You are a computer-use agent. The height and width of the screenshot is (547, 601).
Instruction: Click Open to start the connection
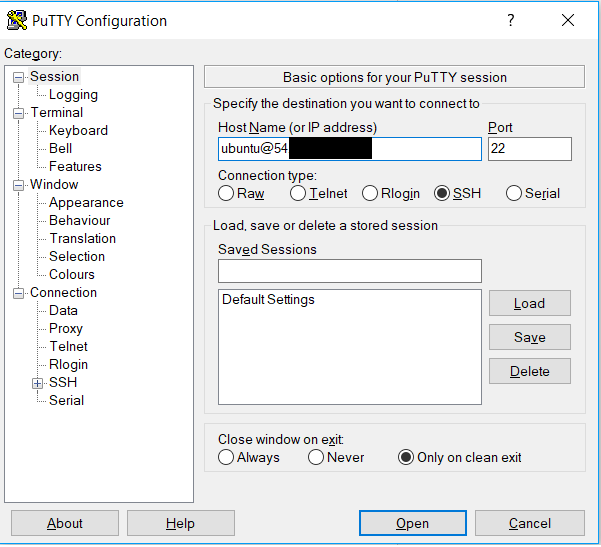pos(413,523)
